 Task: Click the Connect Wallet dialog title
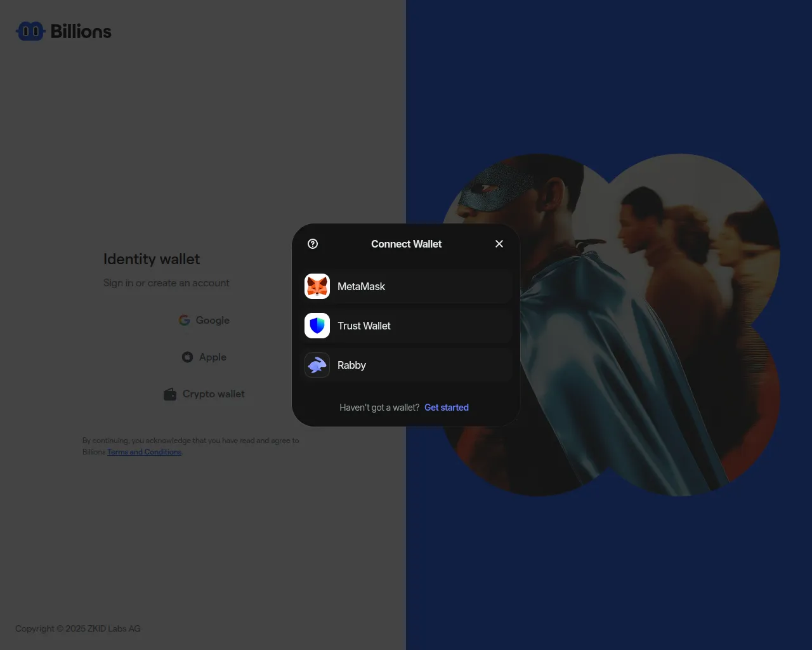pos(407,244)
